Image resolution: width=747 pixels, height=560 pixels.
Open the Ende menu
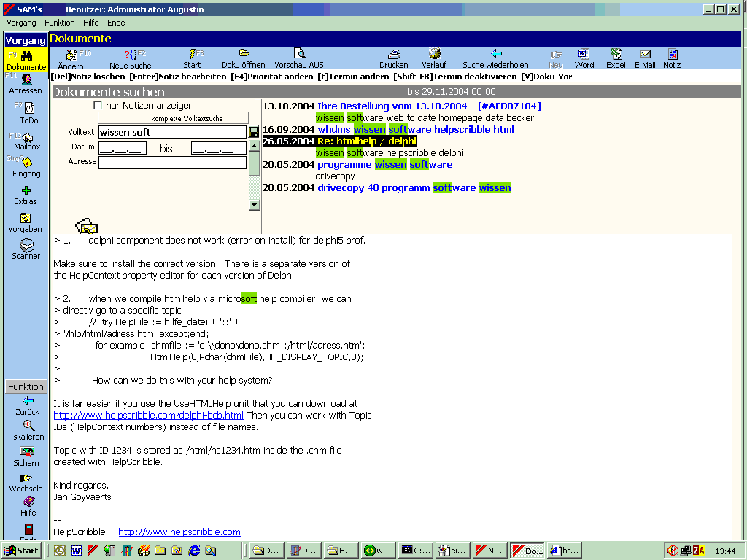[x=116, y=23]
